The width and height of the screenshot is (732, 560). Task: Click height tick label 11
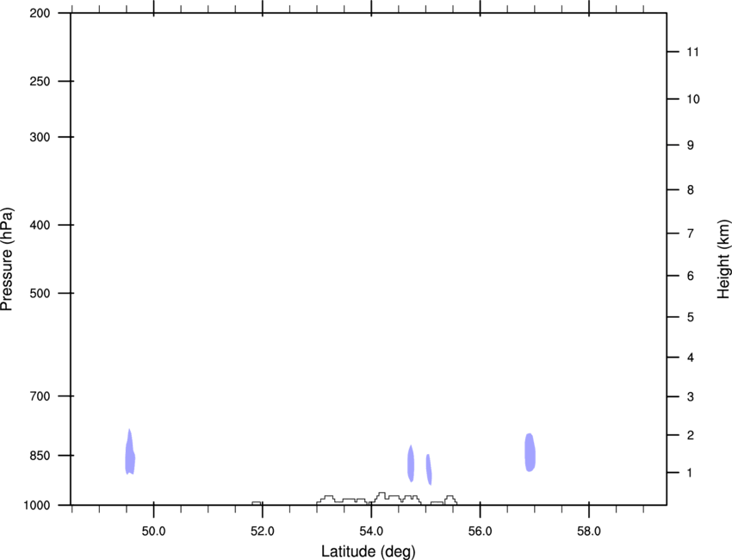click(692, 52)
